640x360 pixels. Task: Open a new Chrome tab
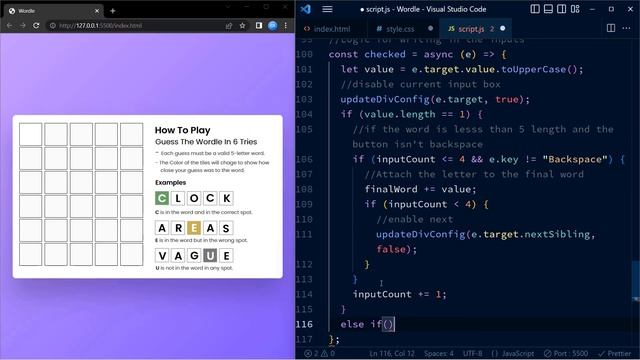(x=113, y=11)
